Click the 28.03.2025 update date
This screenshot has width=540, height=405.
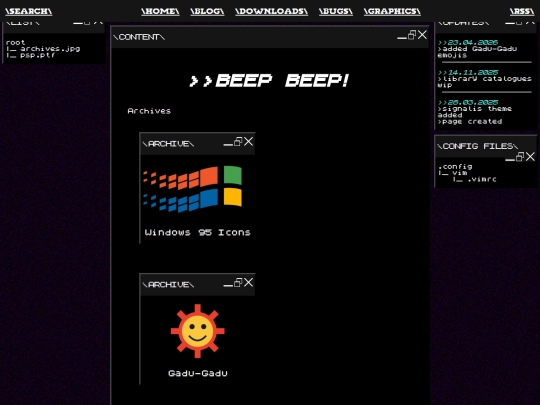pyautogui.click(x=468, y=103)
